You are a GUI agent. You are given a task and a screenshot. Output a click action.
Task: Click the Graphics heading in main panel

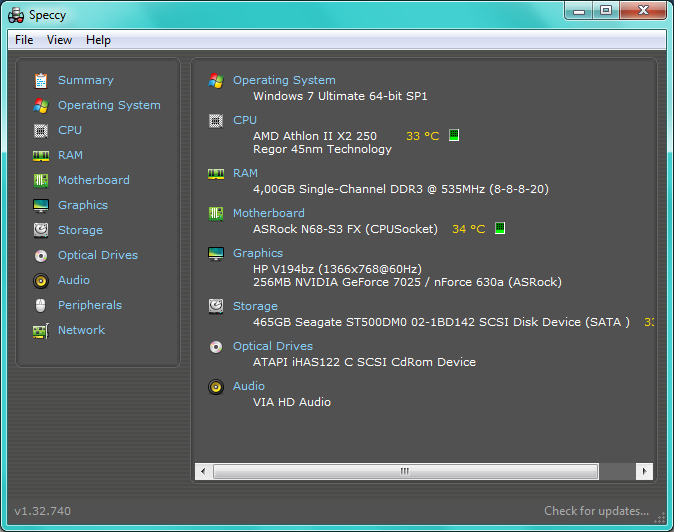[258, 254]
